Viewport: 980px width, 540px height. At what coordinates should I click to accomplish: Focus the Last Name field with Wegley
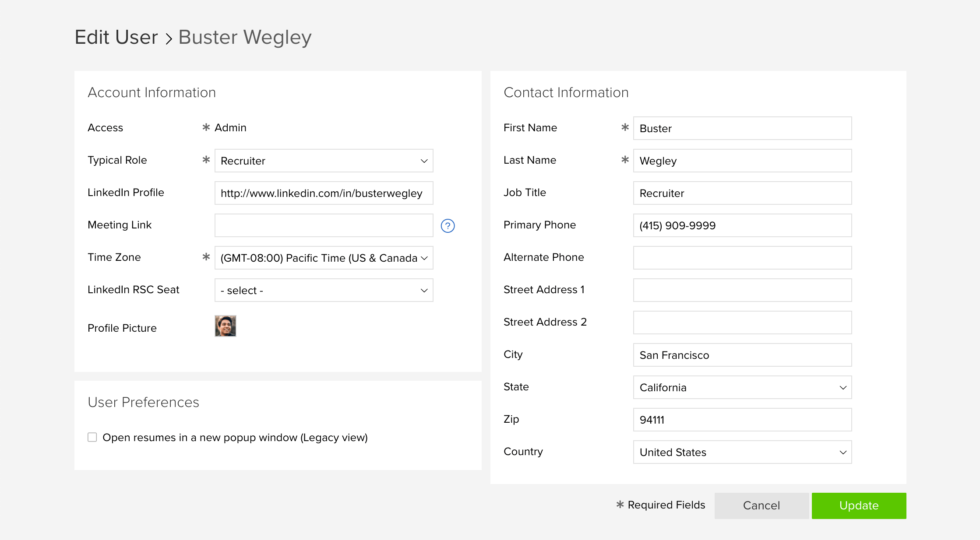(742, 161)
